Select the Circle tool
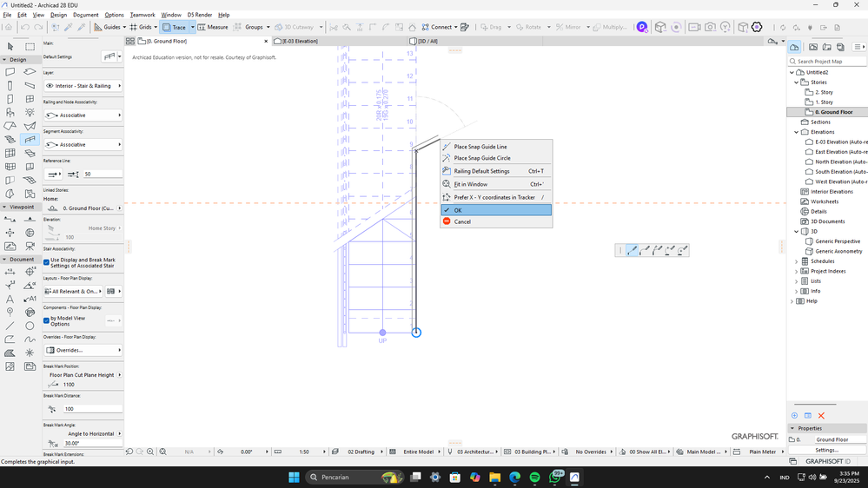868x488 pixels. (30, 326)
